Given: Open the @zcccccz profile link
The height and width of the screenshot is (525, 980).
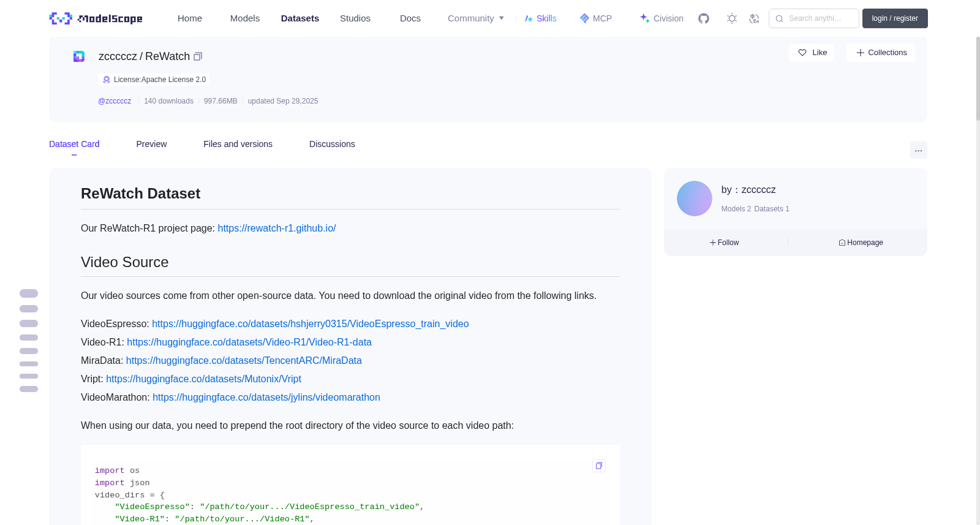Looking at the screenshot, I should [115, 101].
